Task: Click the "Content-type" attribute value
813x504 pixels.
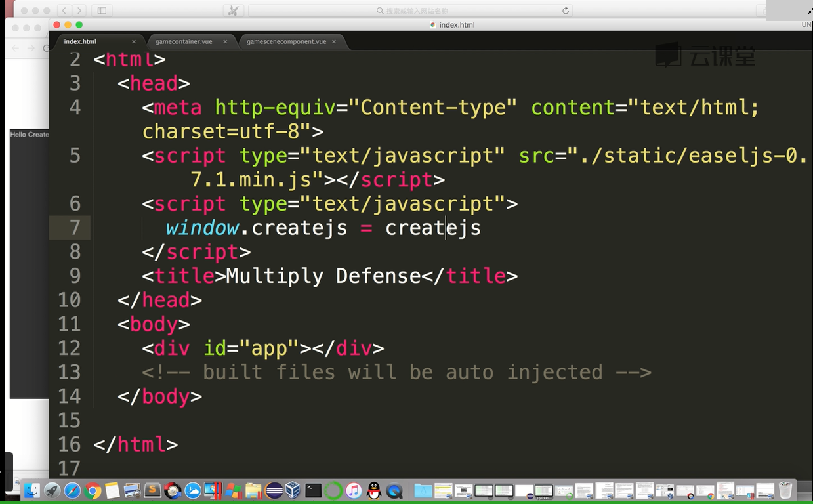Action: pos(433,108)
